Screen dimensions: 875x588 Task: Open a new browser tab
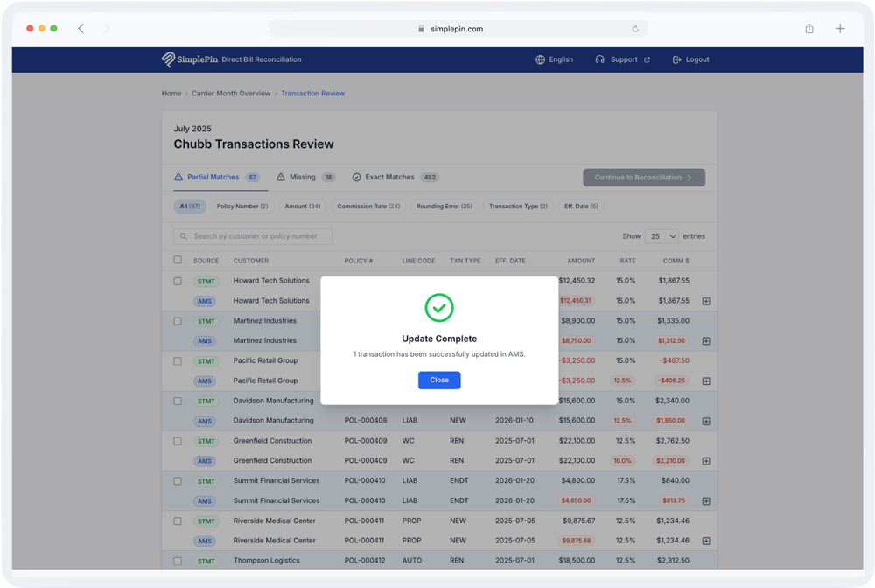(x=840, y=29)
